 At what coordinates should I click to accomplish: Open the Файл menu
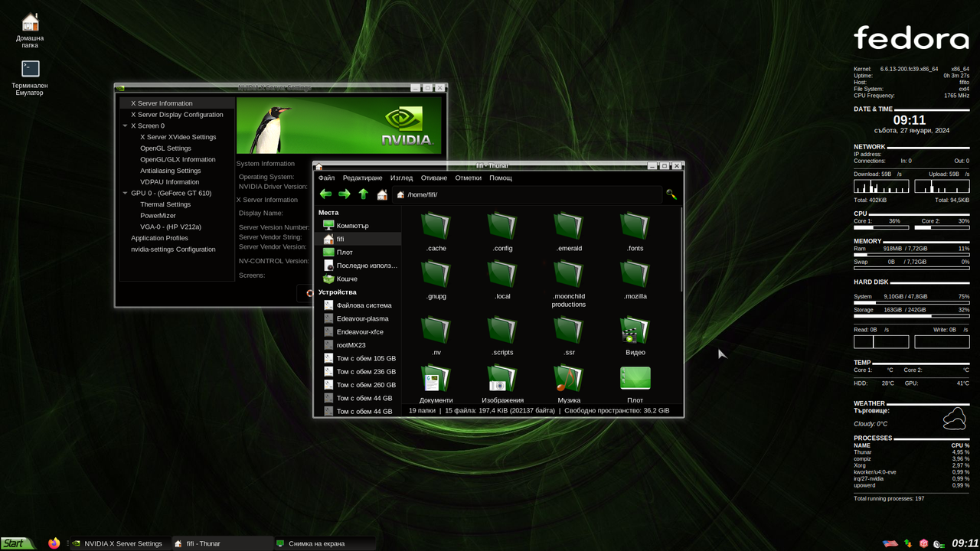coord(326,178)
